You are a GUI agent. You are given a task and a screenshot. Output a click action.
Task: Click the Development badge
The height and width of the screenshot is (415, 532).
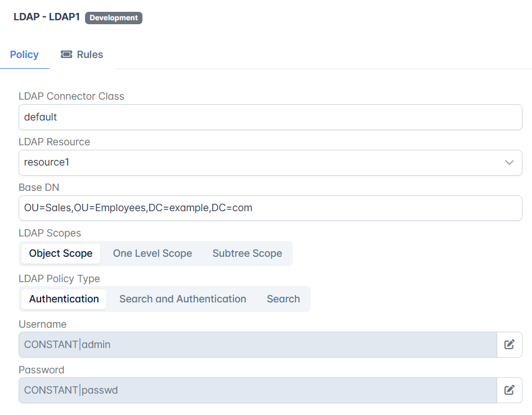pos(114,17)
